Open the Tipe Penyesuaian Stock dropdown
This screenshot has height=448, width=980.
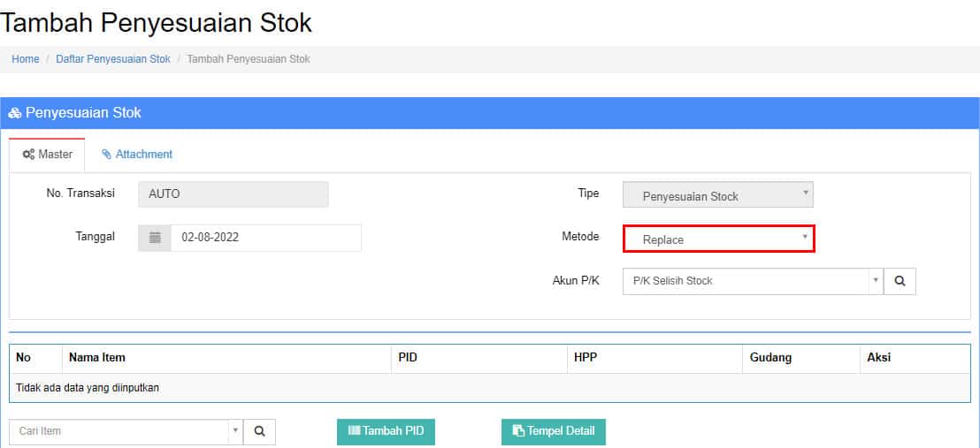(x=718, y=196)
